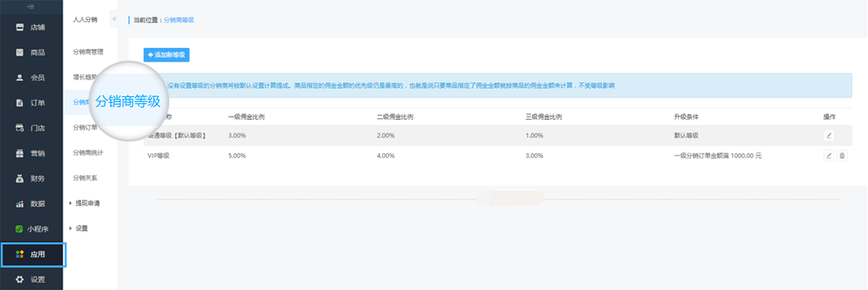The image size is (868, 290).
Task: Click 升级条件 column header
Action: (x=686, y=116)
